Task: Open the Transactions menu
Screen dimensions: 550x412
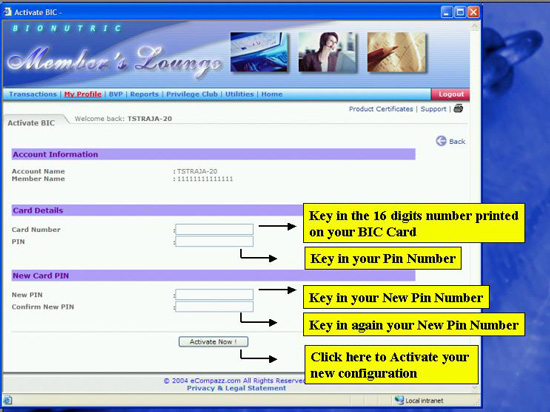Action: click(33, 94)
